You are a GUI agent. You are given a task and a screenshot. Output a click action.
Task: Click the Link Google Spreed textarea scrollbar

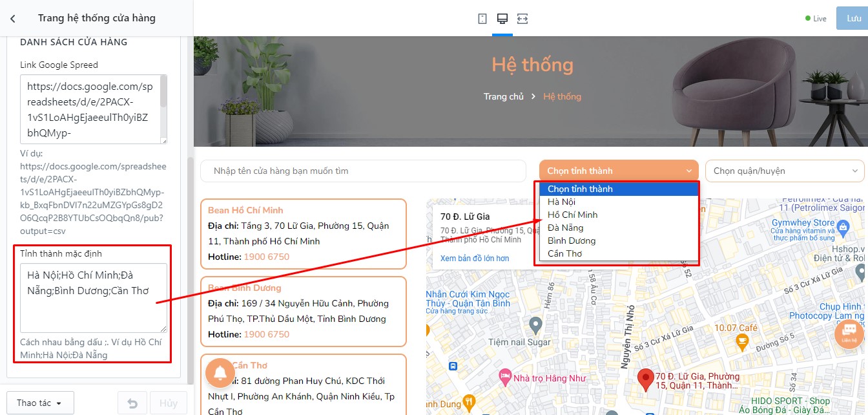163,109
